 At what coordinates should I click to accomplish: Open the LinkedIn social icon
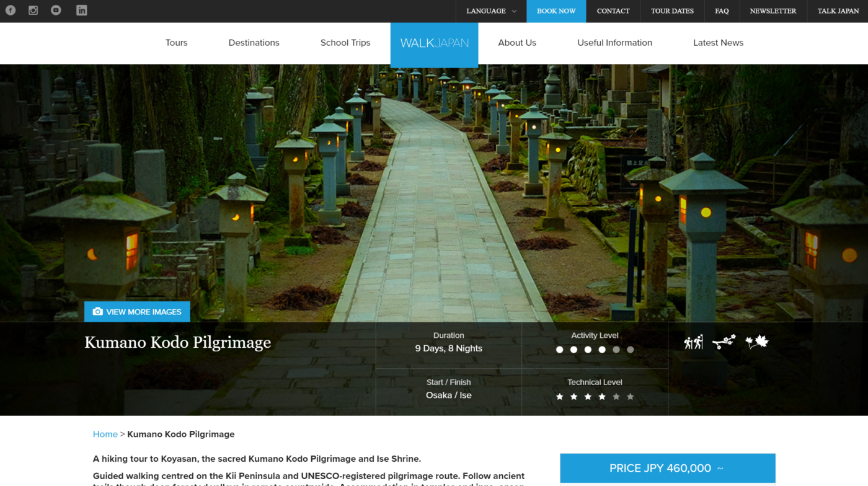(x=82, y=11)
